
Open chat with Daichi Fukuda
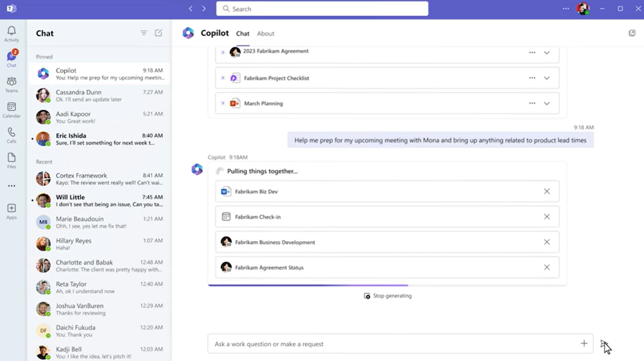100,330
